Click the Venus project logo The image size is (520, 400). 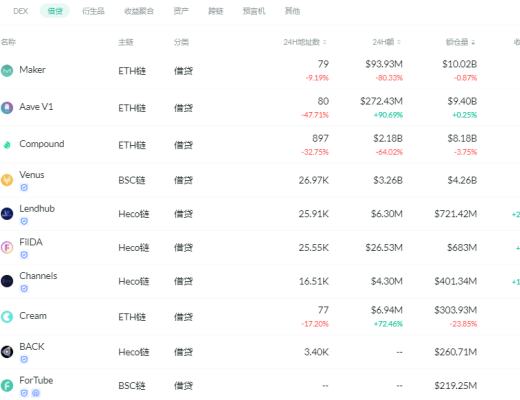(7, 180)
